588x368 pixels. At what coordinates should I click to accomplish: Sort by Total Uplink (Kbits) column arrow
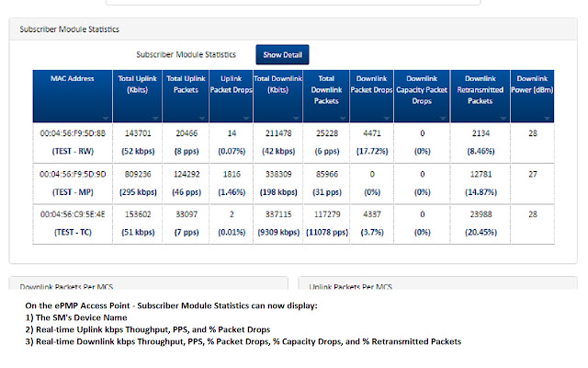(x=155, y=119)
